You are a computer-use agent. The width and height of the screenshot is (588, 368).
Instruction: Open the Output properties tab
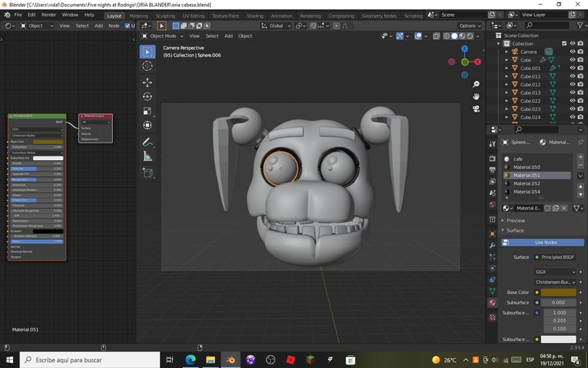tap(493, 170)
